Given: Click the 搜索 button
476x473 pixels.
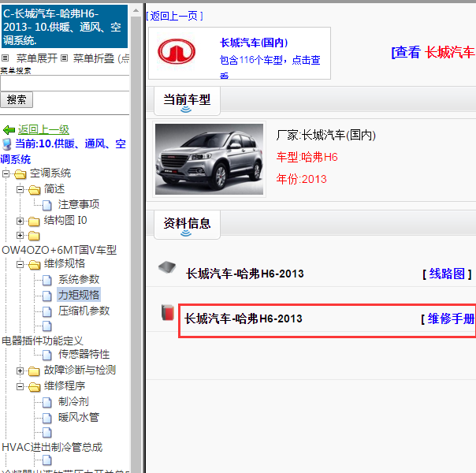Looking at the screenshot, I should (x=17, y=100).
